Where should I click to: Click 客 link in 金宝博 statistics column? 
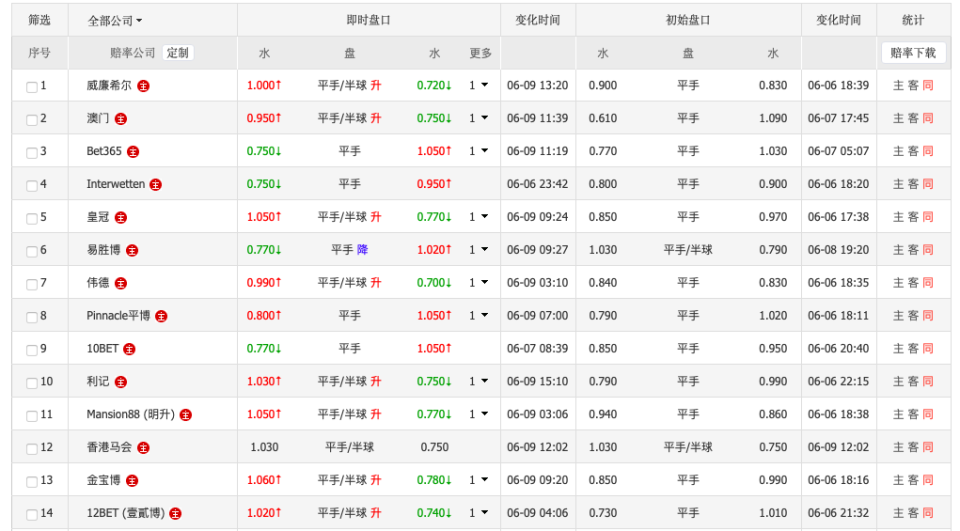[x=913, y=480]
